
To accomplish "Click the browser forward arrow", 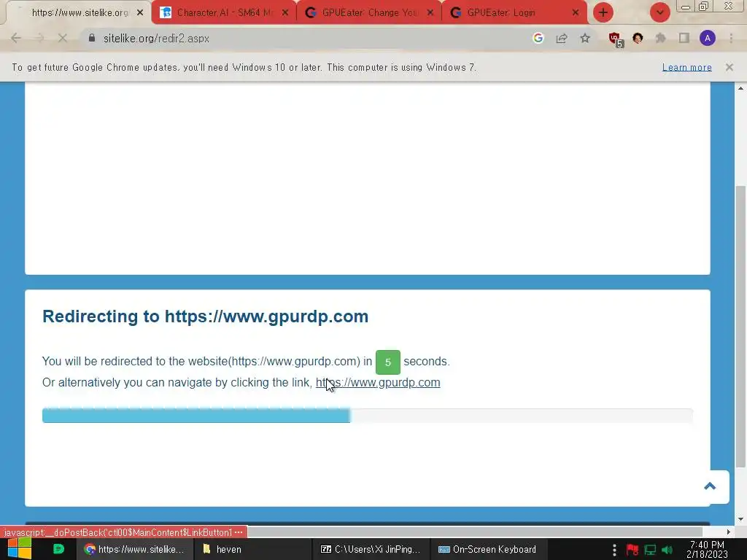I will pyautogui.click(x=39, y=38).
